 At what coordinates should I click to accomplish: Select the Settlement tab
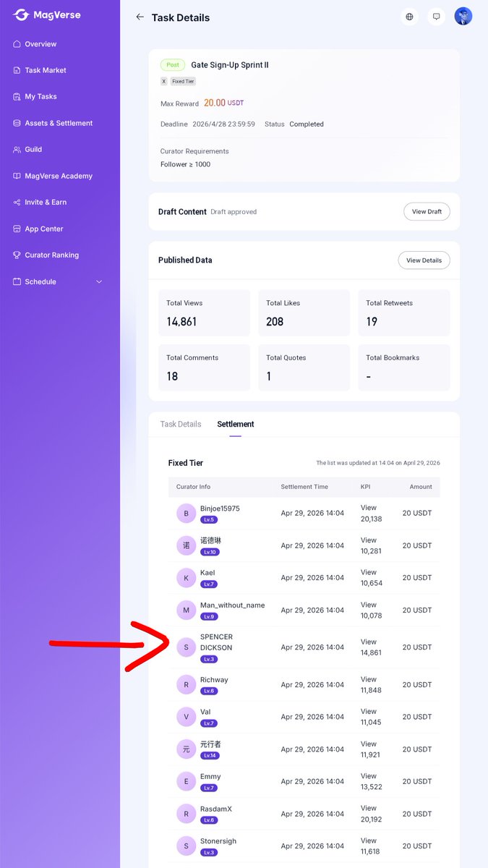(x=236, y=424)
